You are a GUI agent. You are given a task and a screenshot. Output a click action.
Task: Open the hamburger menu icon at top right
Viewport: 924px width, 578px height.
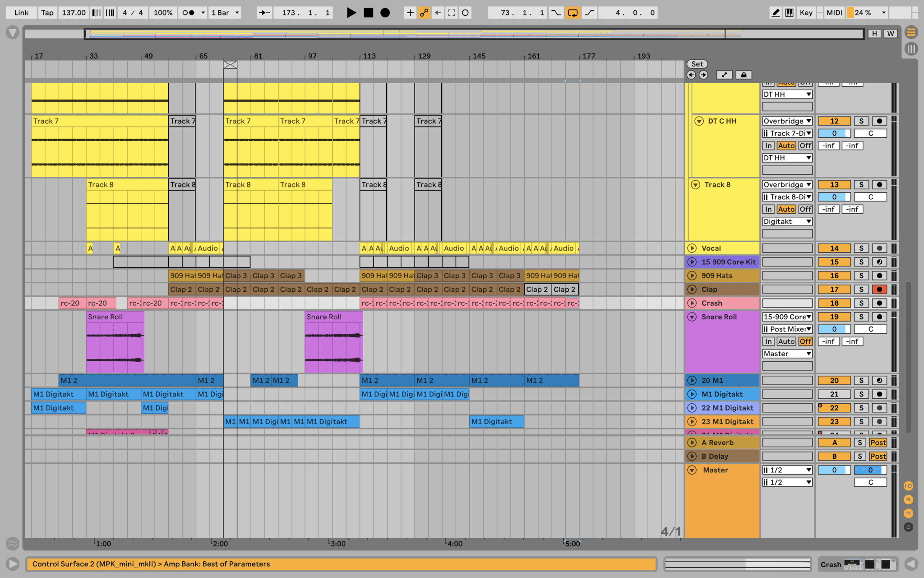pos(911,32)
